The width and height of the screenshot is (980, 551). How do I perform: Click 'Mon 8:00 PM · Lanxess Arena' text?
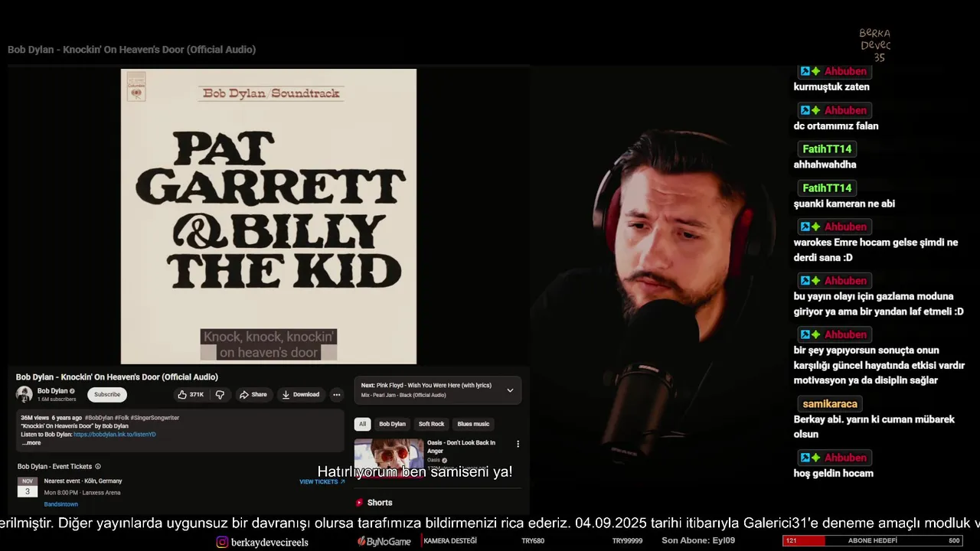tap(82, 493)
